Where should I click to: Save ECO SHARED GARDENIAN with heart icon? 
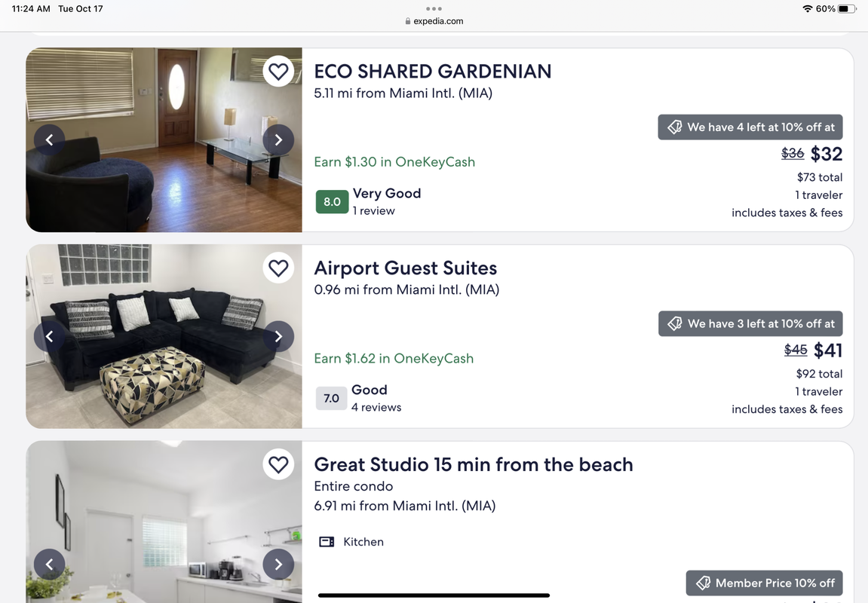[278, 72]
